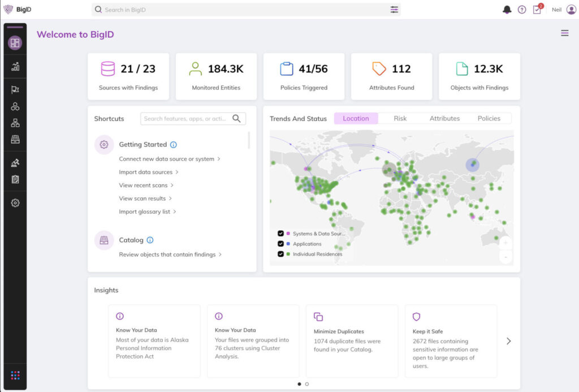Open the colored apps grid icon
This screenshot has height=392, width=579.
pos(15,376)
